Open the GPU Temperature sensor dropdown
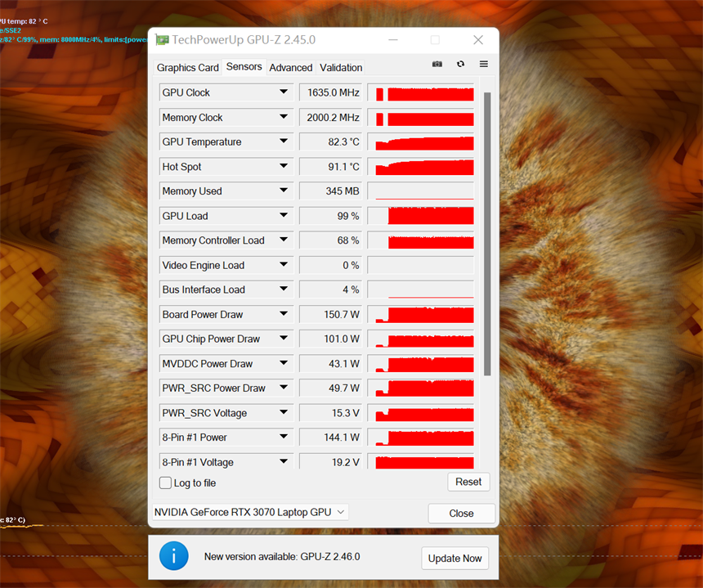The width and height of the screenshot is (703, 588). pos(284,141)
